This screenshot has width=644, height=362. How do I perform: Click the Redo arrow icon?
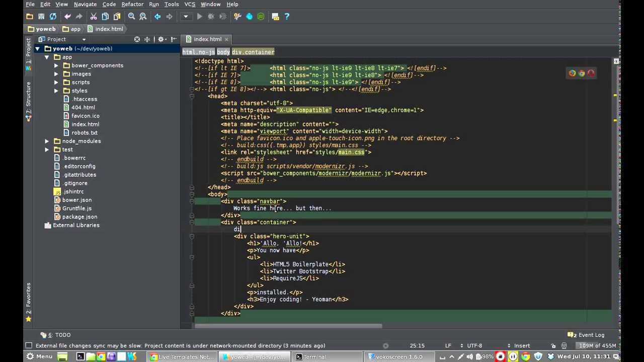(79, 17)
